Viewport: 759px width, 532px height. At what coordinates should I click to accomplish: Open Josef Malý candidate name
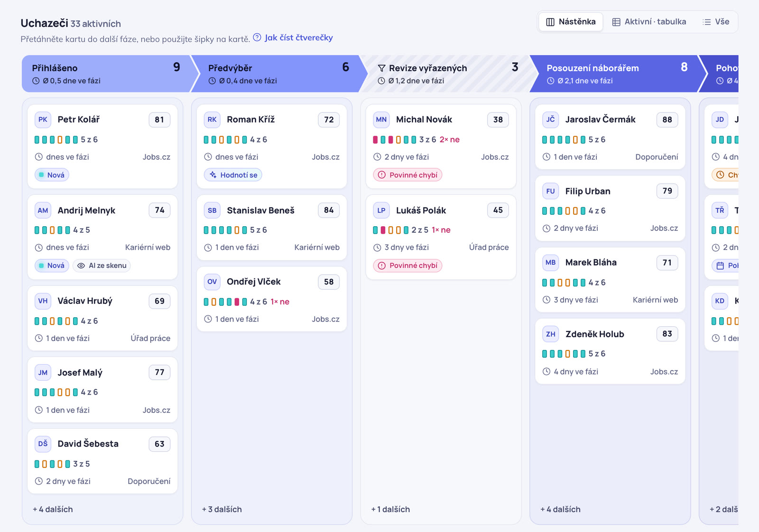tap(80, 373)
